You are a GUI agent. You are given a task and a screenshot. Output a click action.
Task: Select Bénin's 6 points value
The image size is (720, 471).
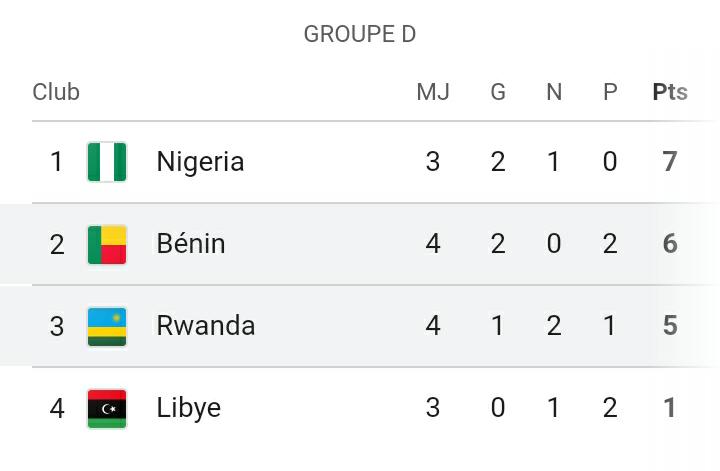coord(670,243)
